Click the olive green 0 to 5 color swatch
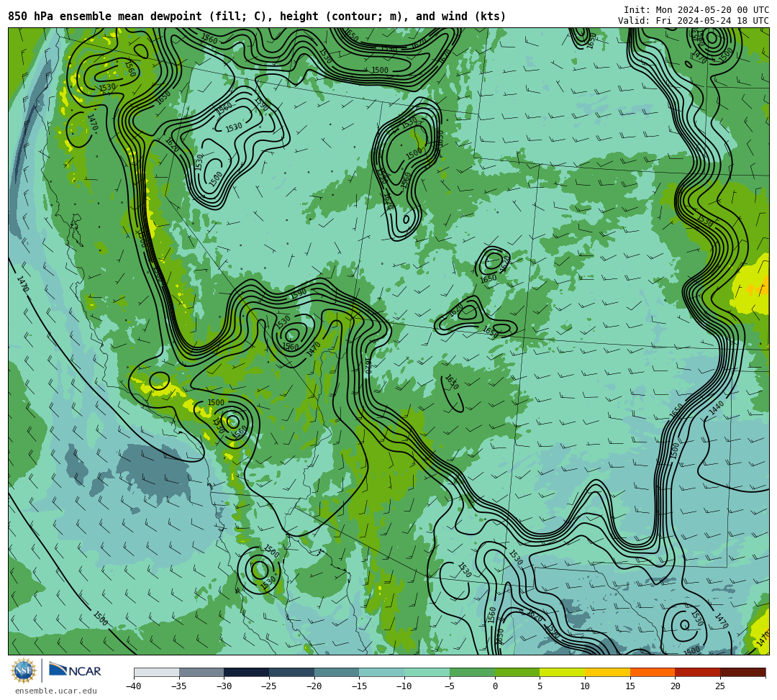 coord(517,672)
